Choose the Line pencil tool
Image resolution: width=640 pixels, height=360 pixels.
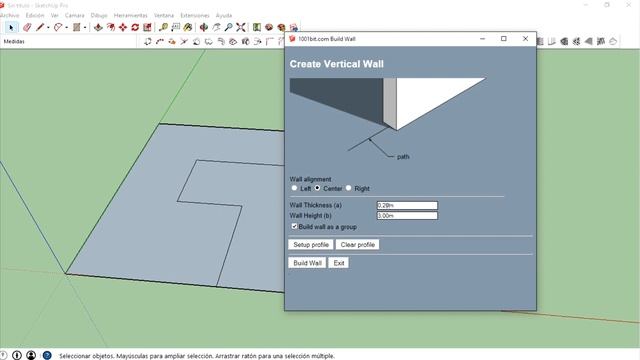pyautogui.click(x=40, y=27)
